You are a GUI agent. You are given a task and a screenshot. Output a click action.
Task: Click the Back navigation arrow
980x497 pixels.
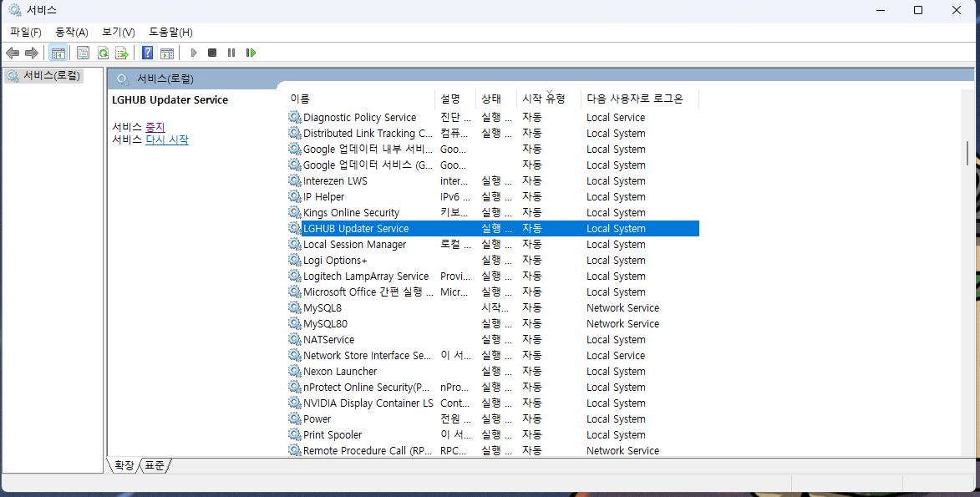pos(12,52)
